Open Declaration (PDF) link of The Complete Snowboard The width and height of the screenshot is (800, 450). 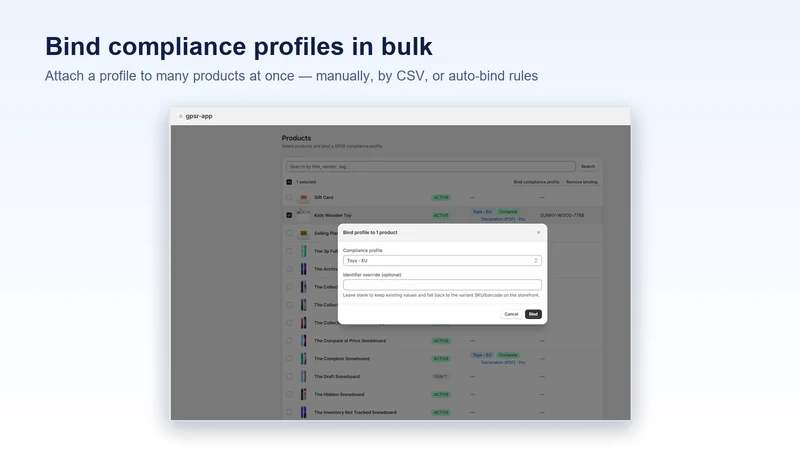(x=503, y=363)
